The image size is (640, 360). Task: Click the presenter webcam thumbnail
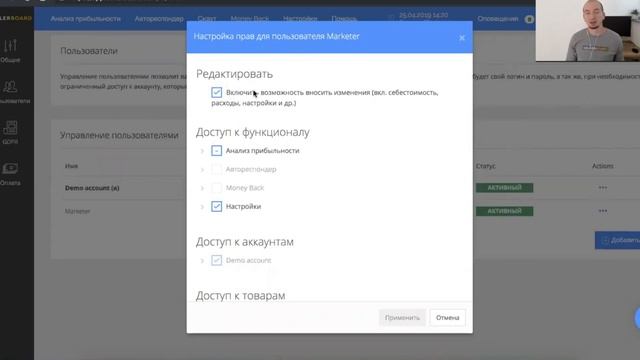pyautogui.click(x=588, y=31)
